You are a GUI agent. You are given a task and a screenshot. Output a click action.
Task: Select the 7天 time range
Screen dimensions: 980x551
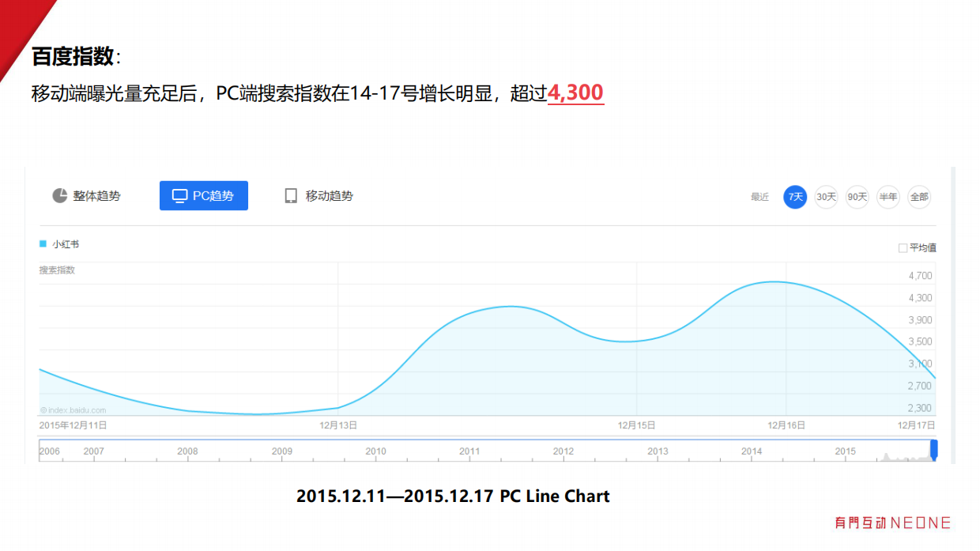click(795, 197)
